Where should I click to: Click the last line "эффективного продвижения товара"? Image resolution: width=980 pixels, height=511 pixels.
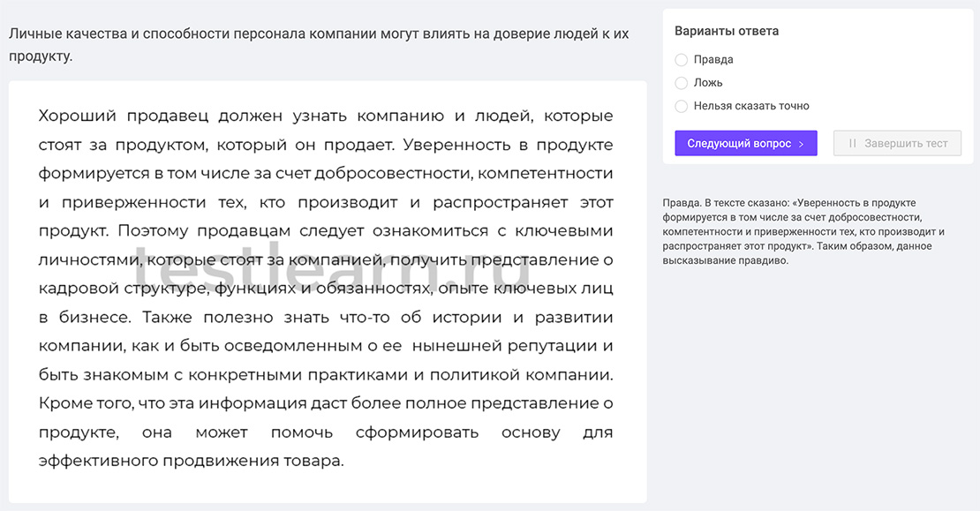191,461
